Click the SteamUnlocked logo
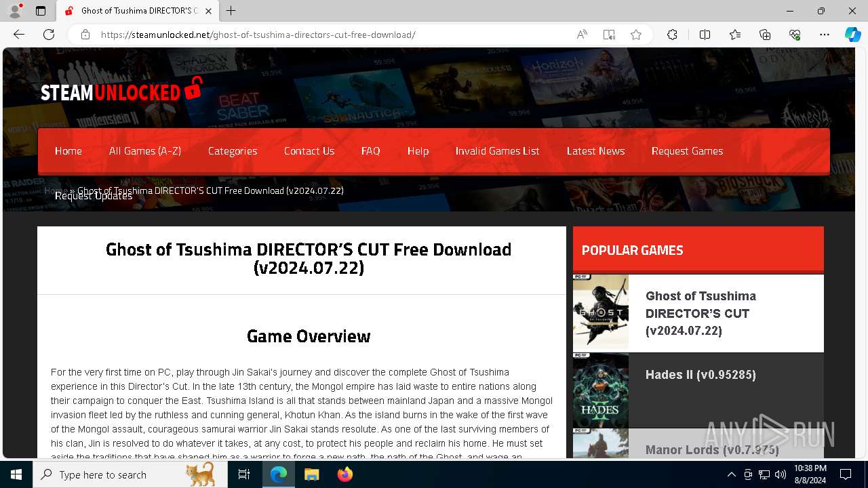868x488 pixels. pyautogui.click(x=121, y=90)
